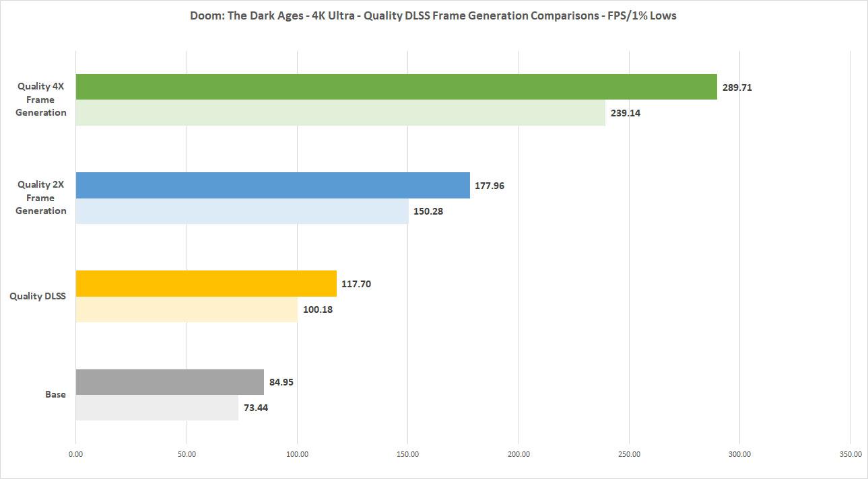Click the blue 177.96 FPS bar
868x479 pixels.
[273, 185]
